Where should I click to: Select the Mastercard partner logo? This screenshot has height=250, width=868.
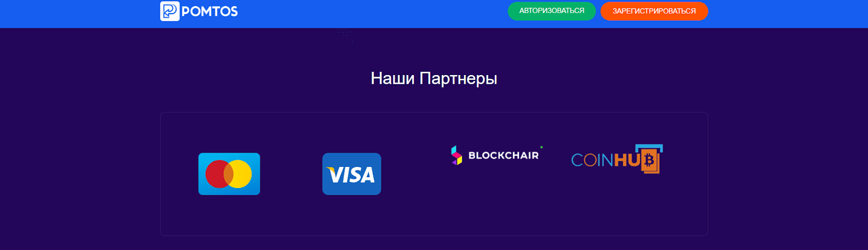click(229, 174)
